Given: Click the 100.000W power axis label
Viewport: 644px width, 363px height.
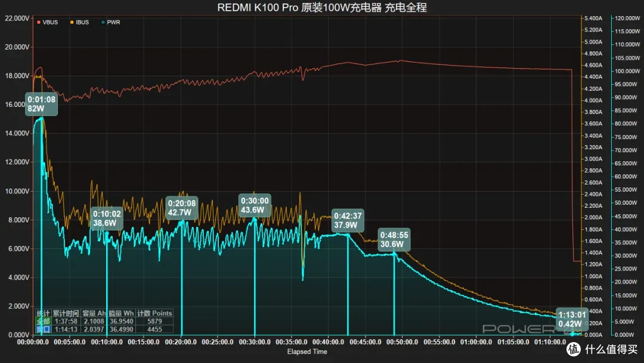Looking at the screenshot, I should (x=627, y=71).
